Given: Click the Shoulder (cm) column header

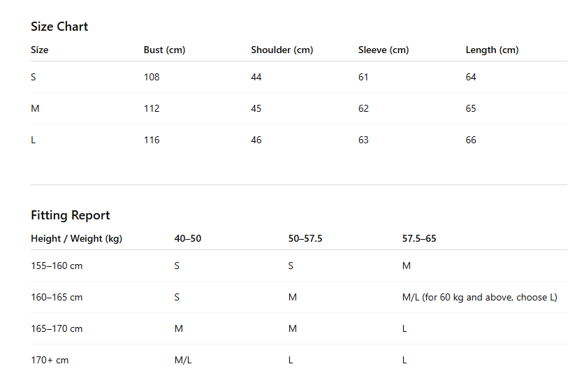Looking at the screenshot, I should tap(282, 50).
